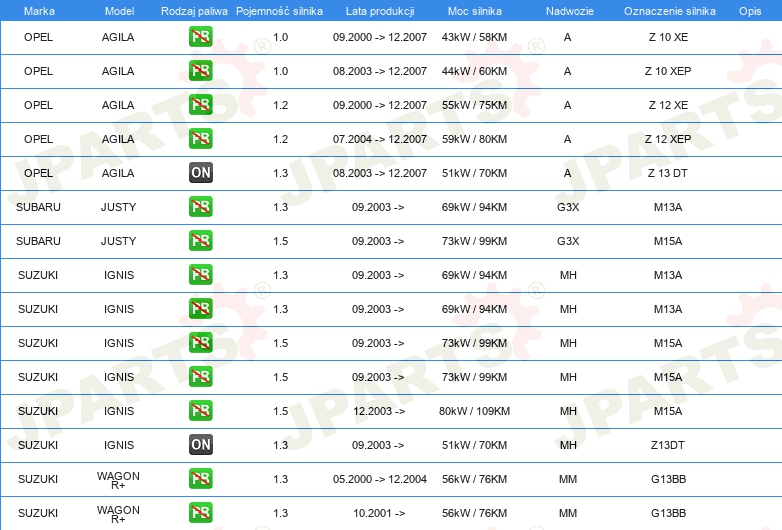This screenshot has height=530, width=782.
Task: Select engine code Z13DT in Suzuki row
Action: click(668, 445)
